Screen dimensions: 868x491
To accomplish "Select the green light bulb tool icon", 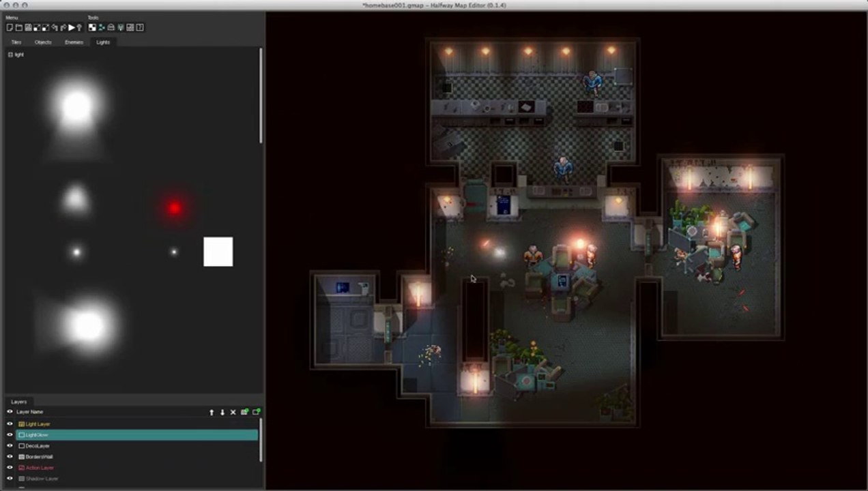I will point(120,27).
